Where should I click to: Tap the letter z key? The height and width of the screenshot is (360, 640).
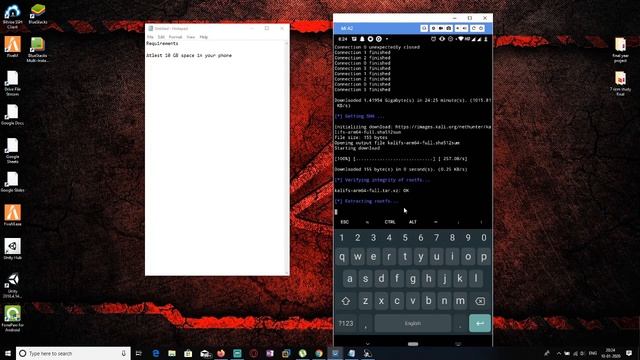tap(365, 301)
